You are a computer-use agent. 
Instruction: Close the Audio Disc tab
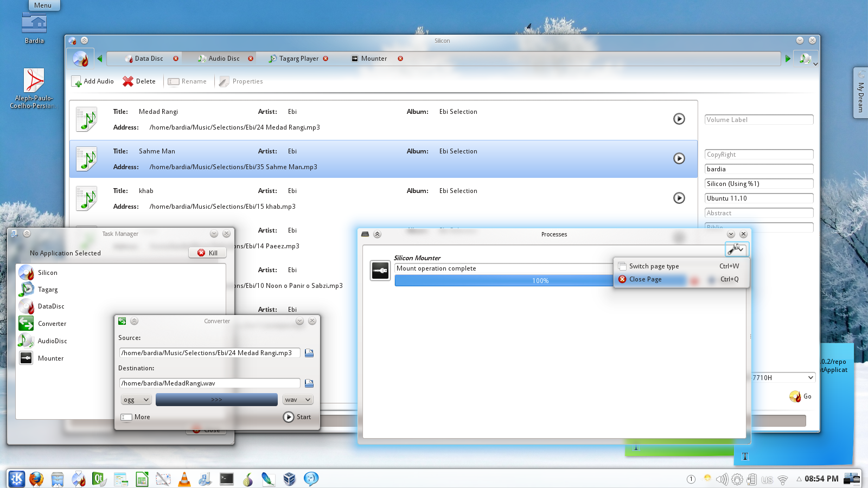[251, 59]
